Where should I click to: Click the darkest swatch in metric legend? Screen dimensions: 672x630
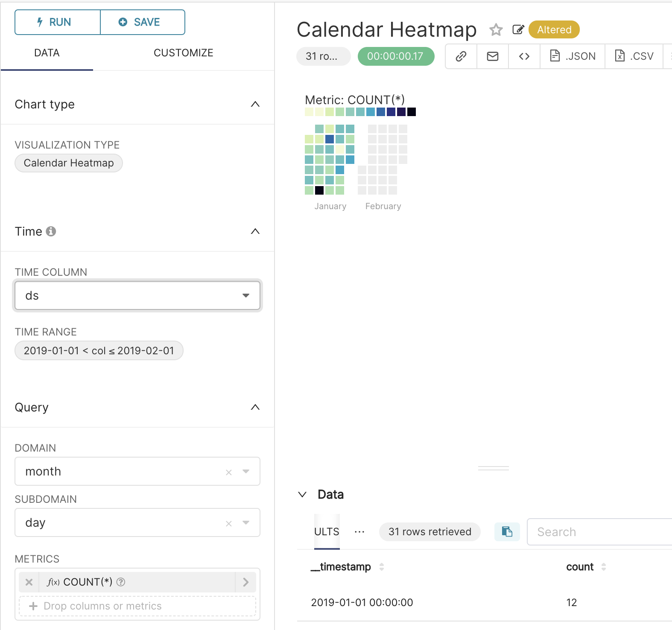click(412, 112)
